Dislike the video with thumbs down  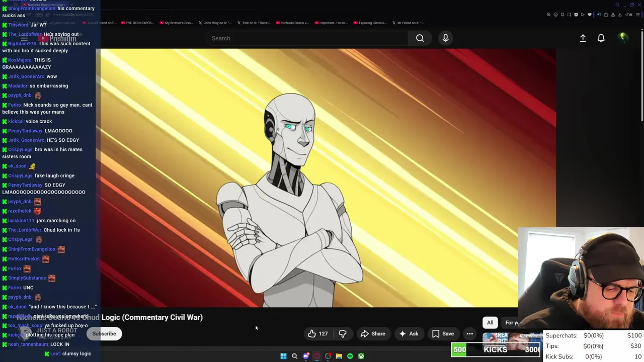pyautogui.click(x=343, y=333)
